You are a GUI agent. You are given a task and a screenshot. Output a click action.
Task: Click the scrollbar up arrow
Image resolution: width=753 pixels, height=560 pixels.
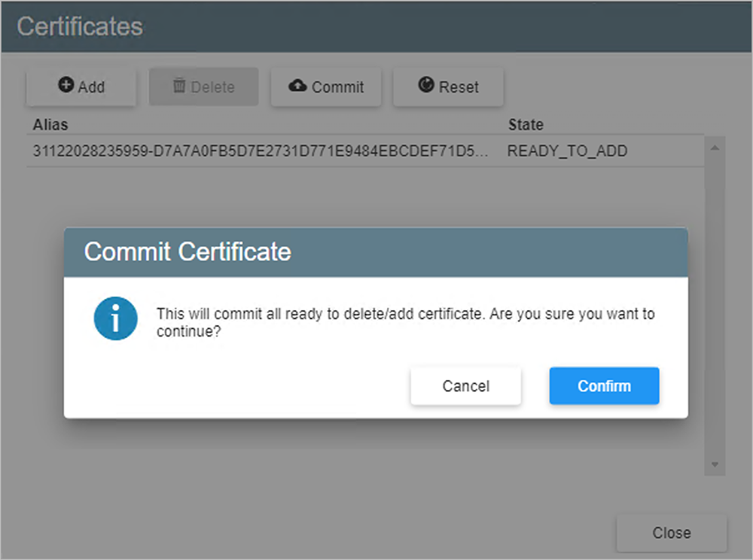(715, 148)
